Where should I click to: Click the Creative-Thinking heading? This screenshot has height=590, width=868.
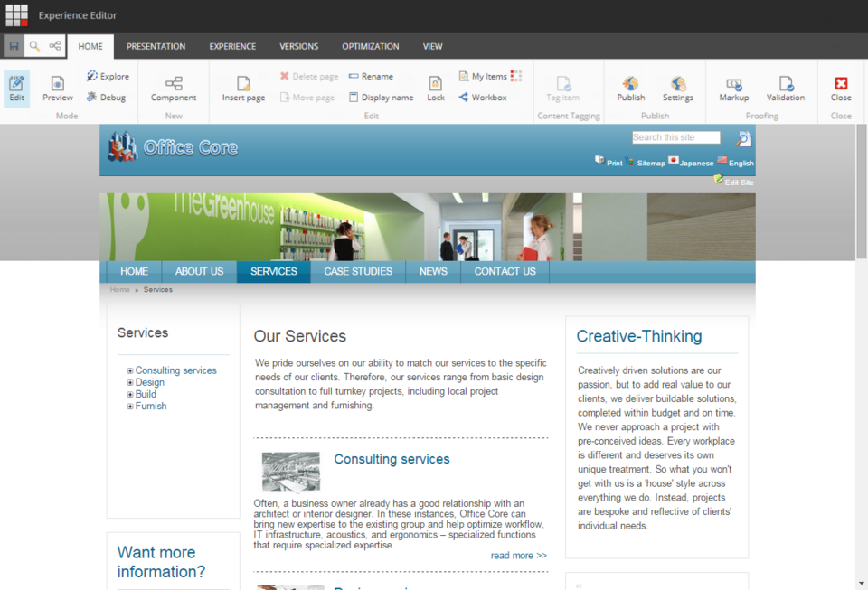[x=639, y=336]
